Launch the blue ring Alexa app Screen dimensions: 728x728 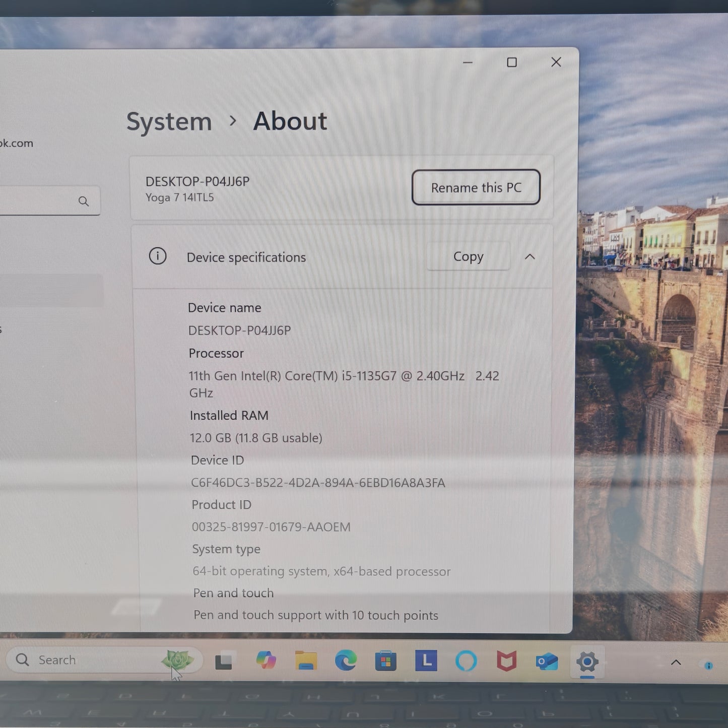(x=466, y=660)
